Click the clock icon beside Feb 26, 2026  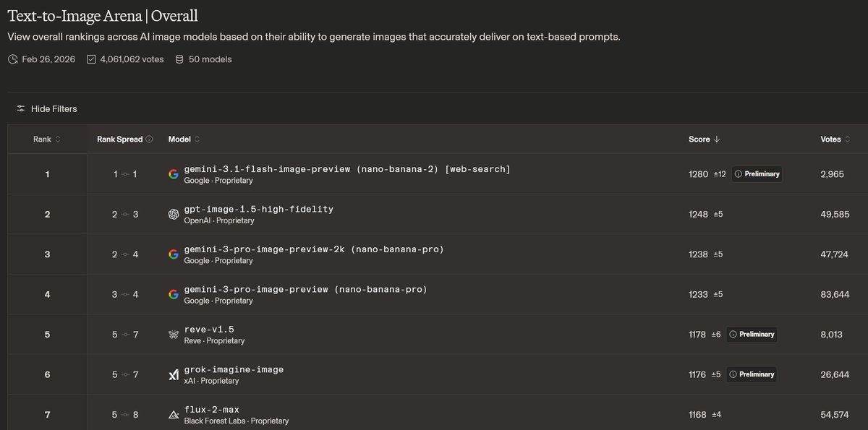(12, 59)
